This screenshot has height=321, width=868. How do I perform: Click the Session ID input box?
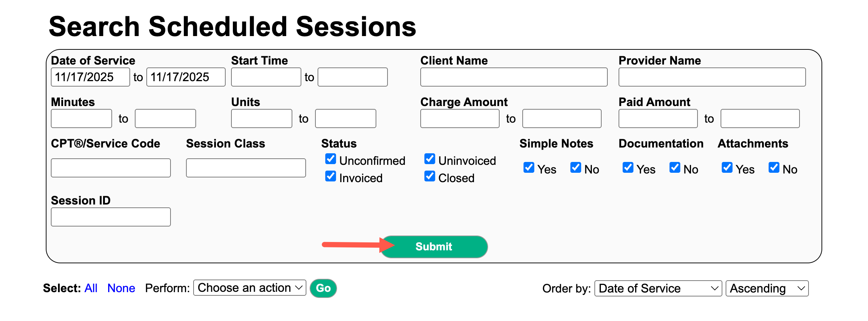(x=111, y=217)
